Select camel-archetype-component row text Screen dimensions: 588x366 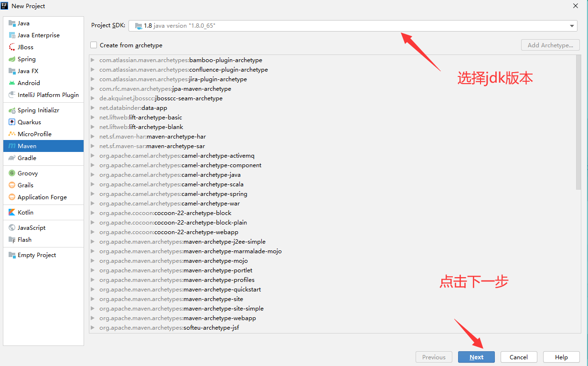[x=181, y=165]
